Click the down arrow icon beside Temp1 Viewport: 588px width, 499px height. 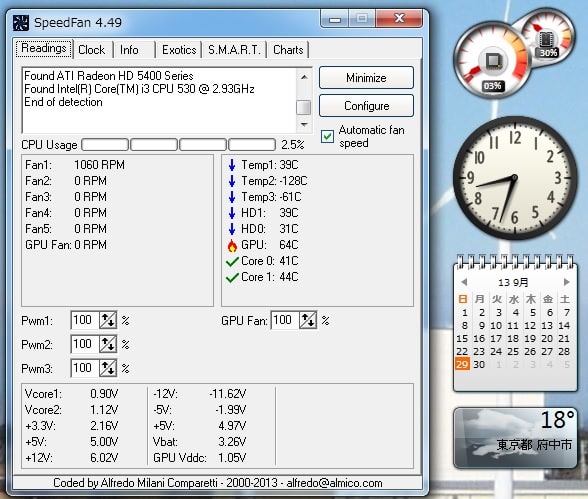(232, 165)
